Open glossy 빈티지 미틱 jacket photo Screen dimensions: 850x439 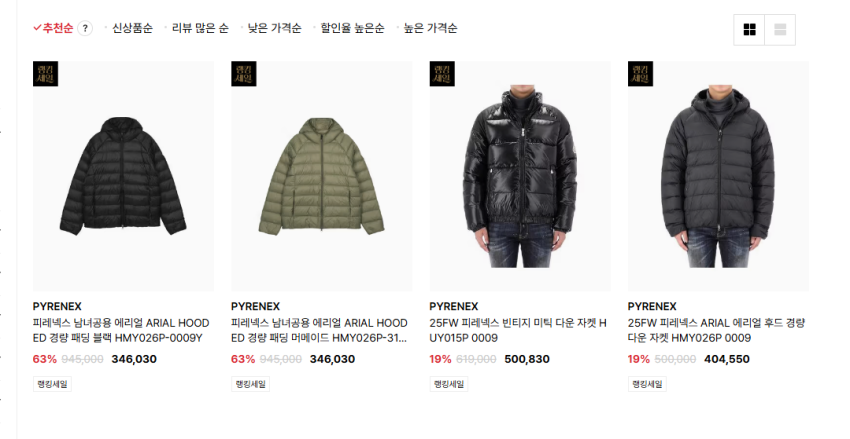pos(520,176)
